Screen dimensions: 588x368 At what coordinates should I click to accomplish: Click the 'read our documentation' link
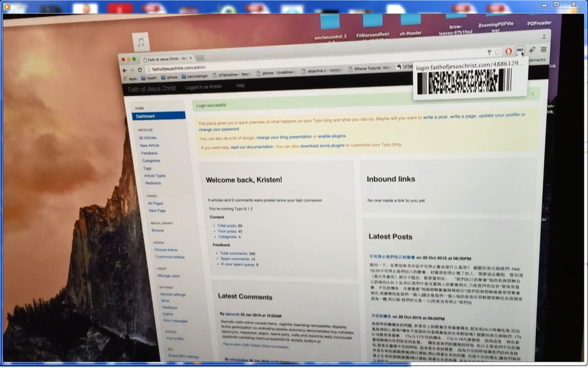tap(252, 147)
